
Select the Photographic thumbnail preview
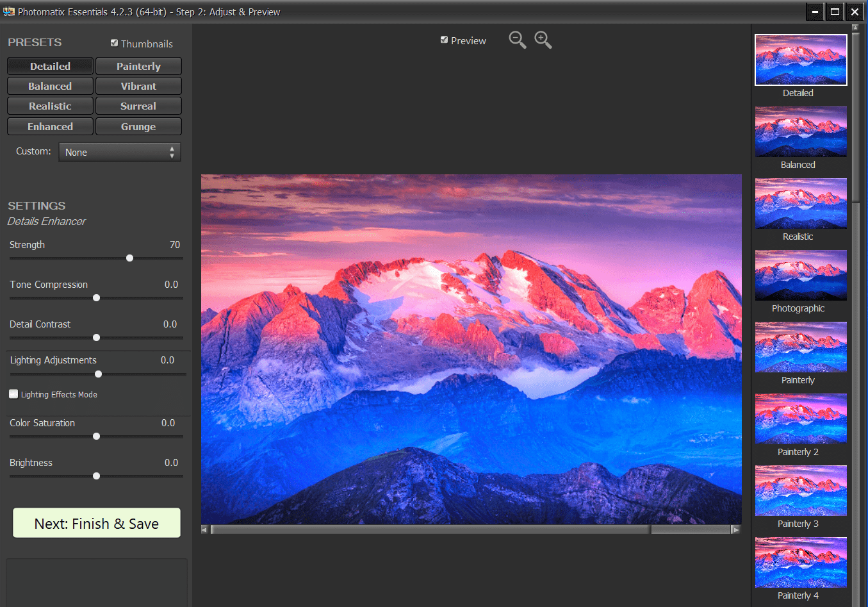click(801, 275)
